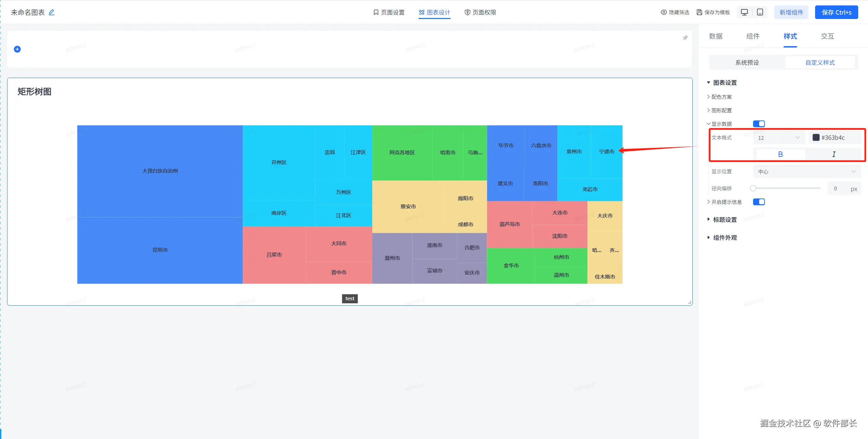Switch to mobile device preview icon
The height and width of the screenshot is (439, 868).
(760, 12)
